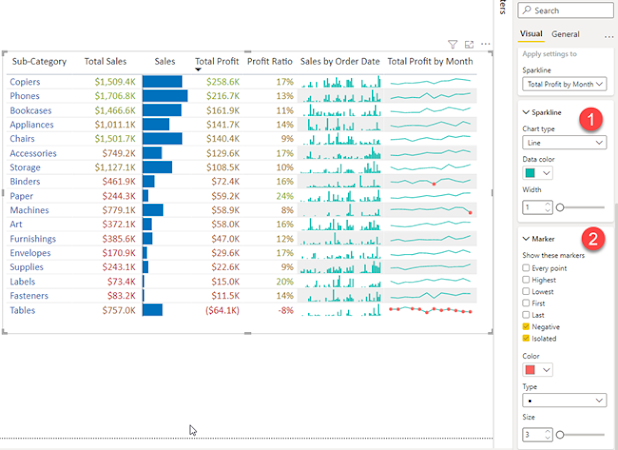Open focus mode icon for the visual
This screenshot has height=450, width=618.
(x=469, y=45)
